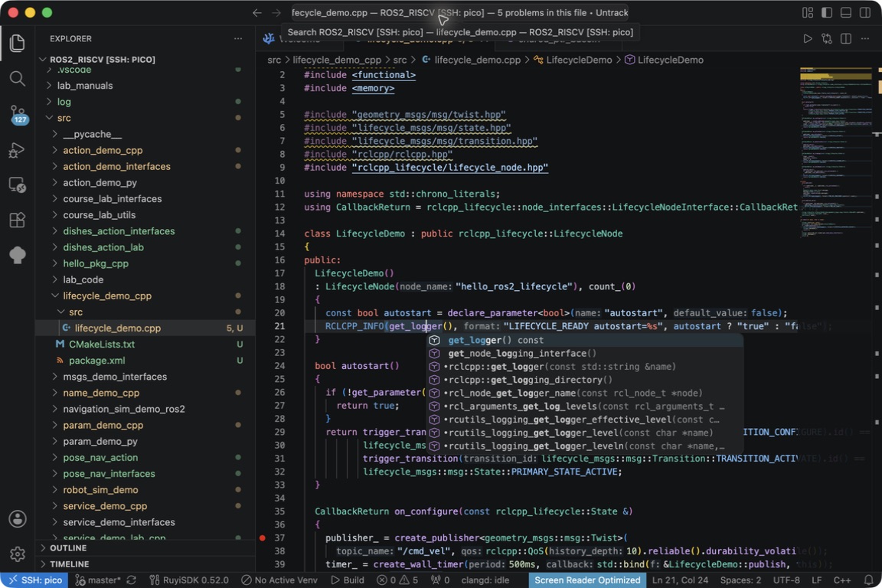
Task: Open the Explorer view in activity bar
Action: point(18,44)
